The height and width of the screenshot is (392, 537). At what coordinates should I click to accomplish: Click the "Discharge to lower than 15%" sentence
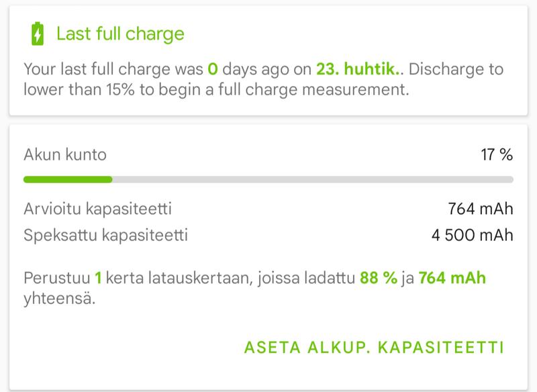215,90
